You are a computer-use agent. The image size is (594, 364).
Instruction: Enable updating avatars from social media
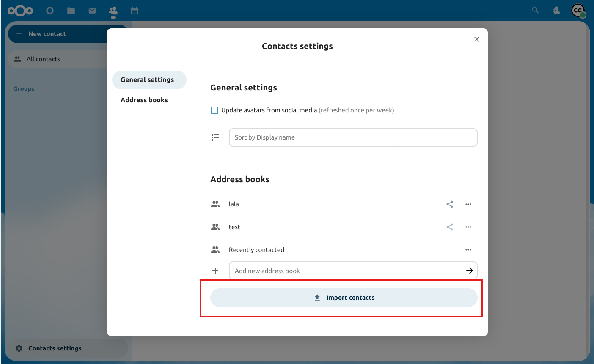click(x=214, y=110)
